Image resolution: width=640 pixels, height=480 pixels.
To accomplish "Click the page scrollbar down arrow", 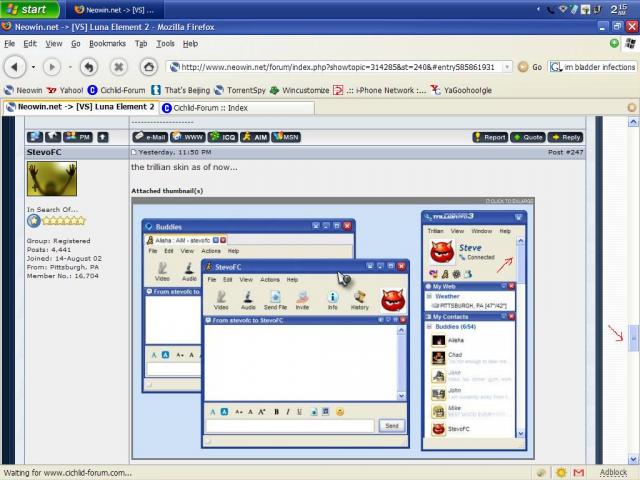I will tap(633, 459).
